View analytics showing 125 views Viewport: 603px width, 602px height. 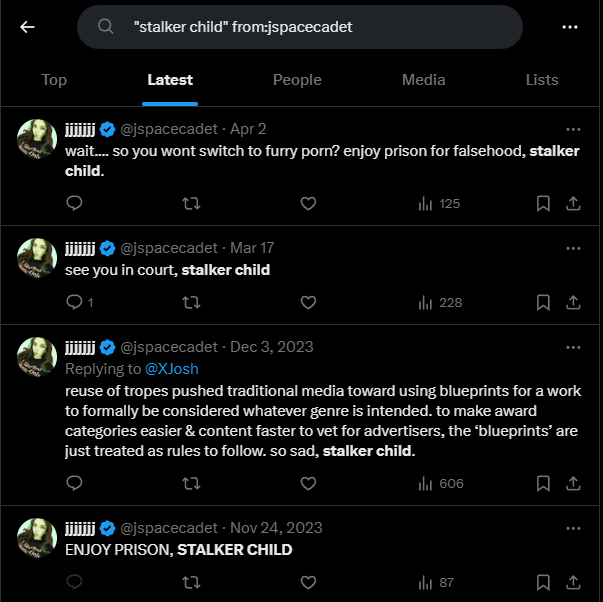439,203
